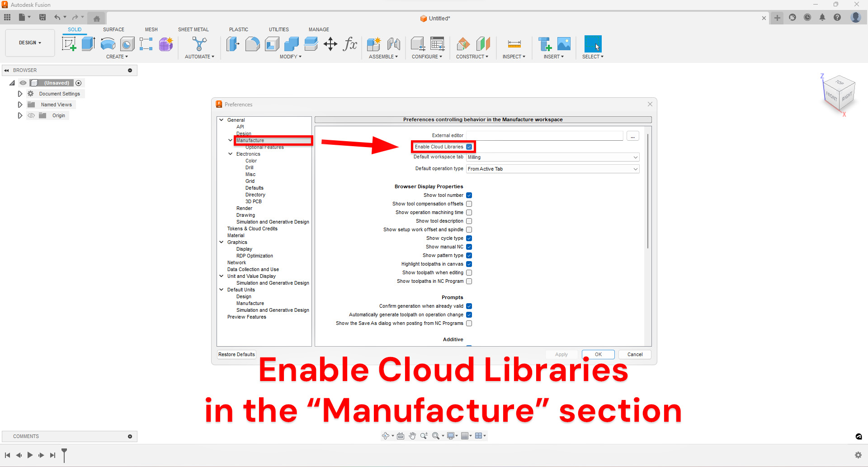Open Change Parameters fx icon
868x467 pixels.
[350, 44]
